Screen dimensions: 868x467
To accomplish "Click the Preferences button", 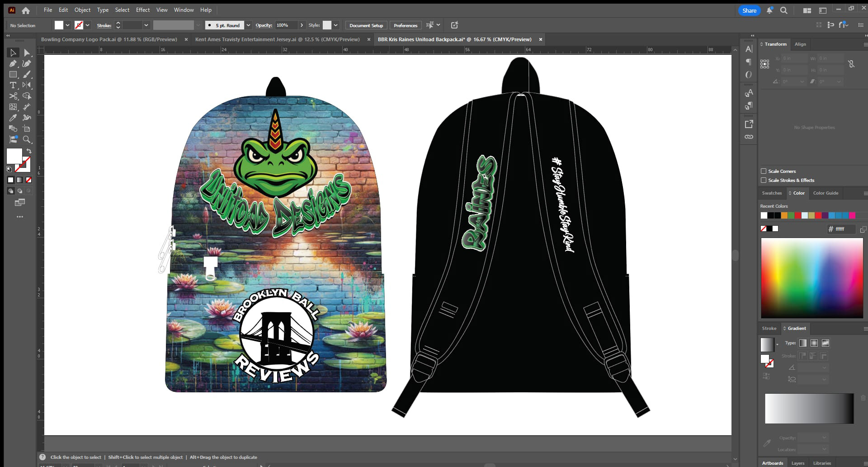I will point(405,25).
